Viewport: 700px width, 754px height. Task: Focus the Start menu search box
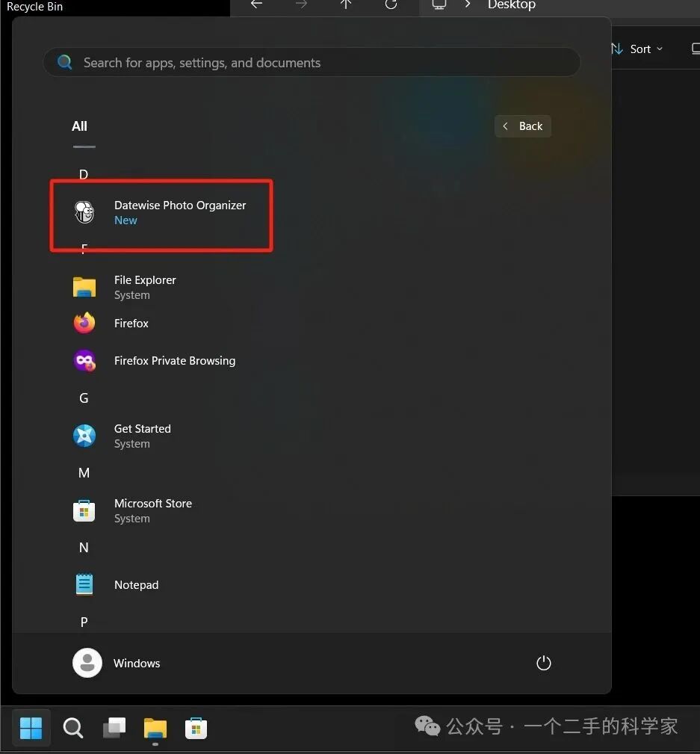(312, 62)
